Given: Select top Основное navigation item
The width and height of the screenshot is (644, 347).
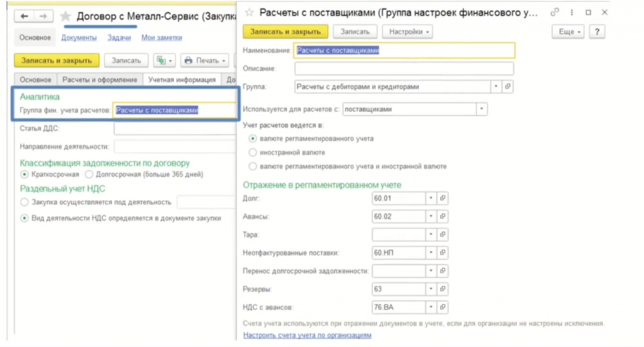Looking at the screenshot, I should point(35,37).
